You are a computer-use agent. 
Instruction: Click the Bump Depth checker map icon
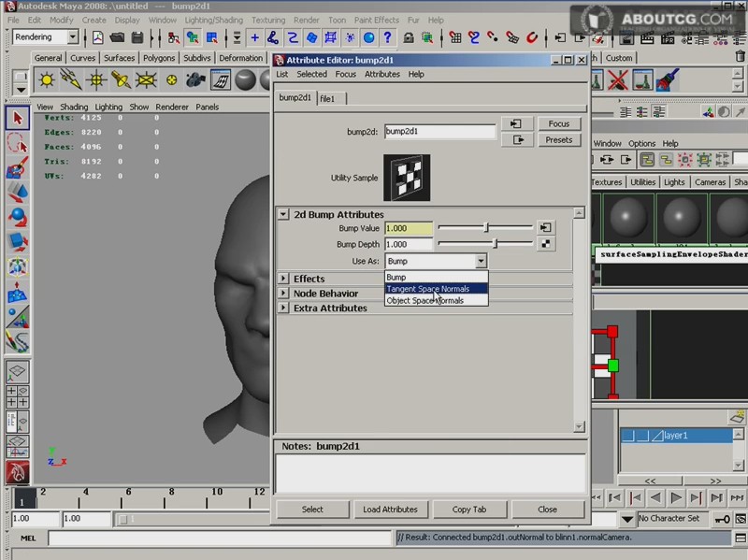click(546, 244)
